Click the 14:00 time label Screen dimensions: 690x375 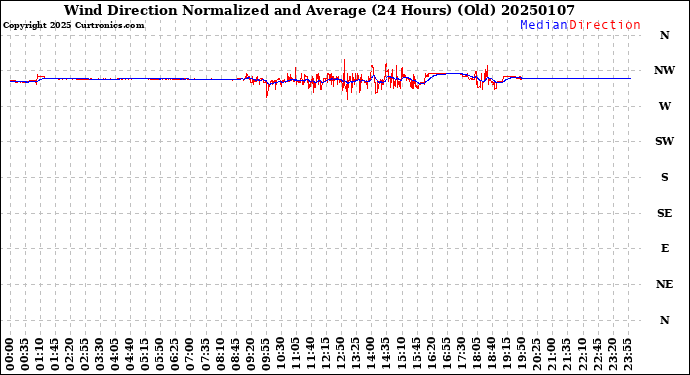pos(371,355)
